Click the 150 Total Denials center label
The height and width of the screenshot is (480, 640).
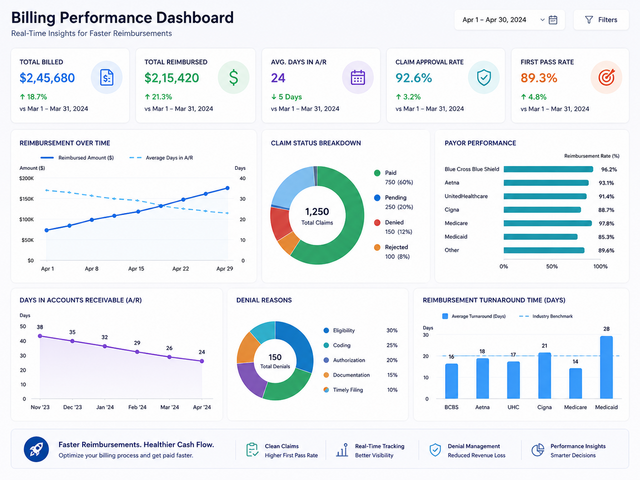tap(275, 361)
